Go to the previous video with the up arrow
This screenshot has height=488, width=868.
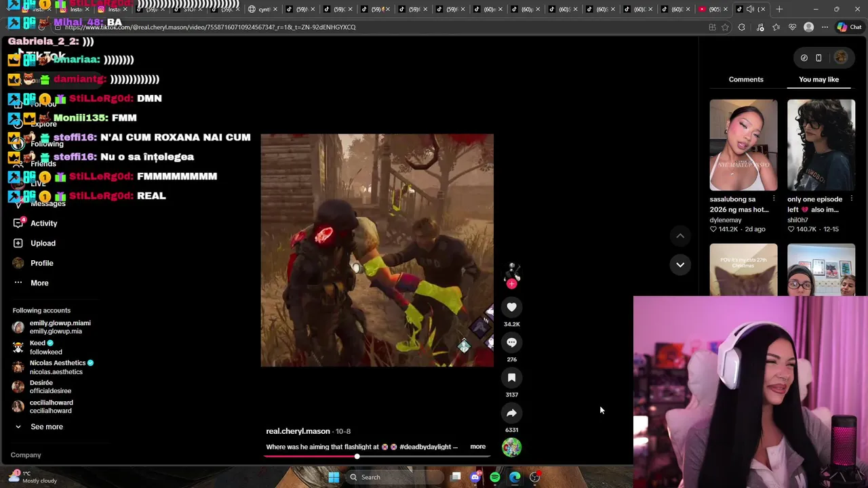coord(680,236)
